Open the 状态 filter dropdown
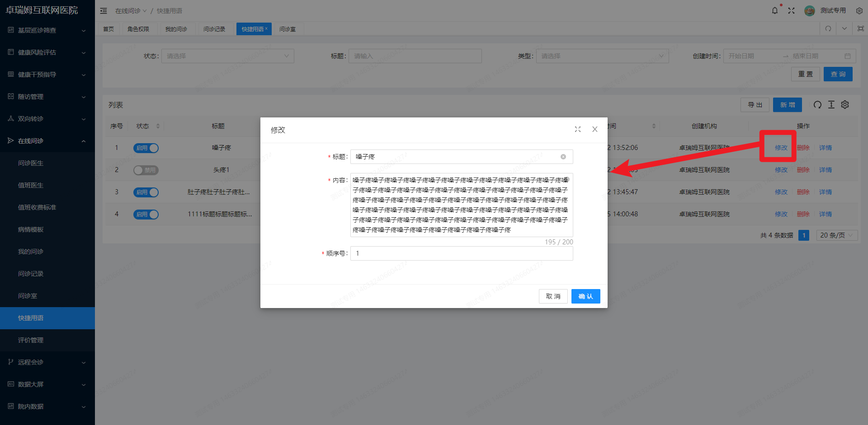The height and width of the screenshot is (425, 868). [227, 56]
